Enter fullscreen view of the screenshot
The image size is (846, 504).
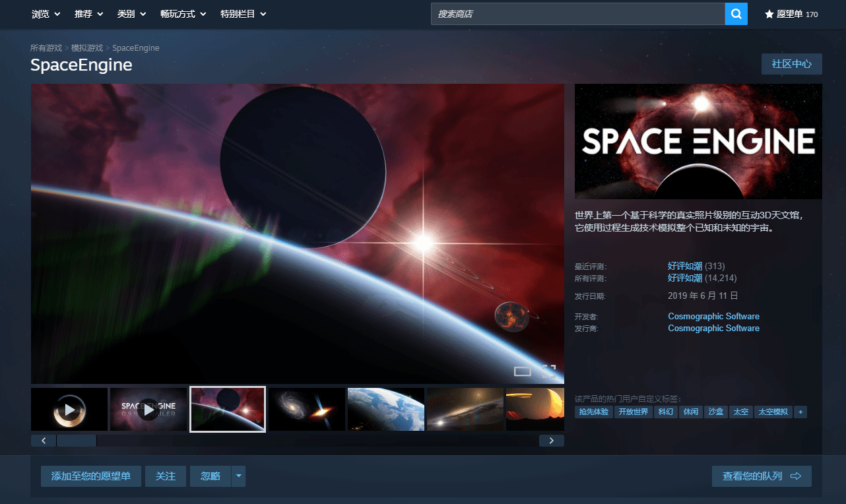(x=549, y=371)
